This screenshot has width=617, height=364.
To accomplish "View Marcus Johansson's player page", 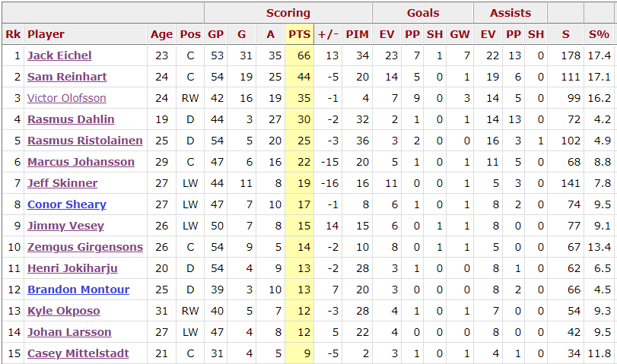I will tap(81, 162).
